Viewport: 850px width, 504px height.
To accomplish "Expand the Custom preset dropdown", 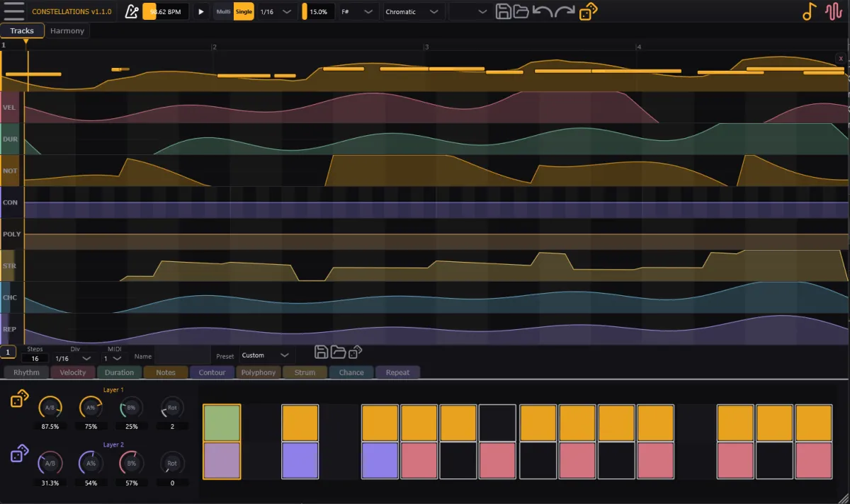I will coord(266,355).
